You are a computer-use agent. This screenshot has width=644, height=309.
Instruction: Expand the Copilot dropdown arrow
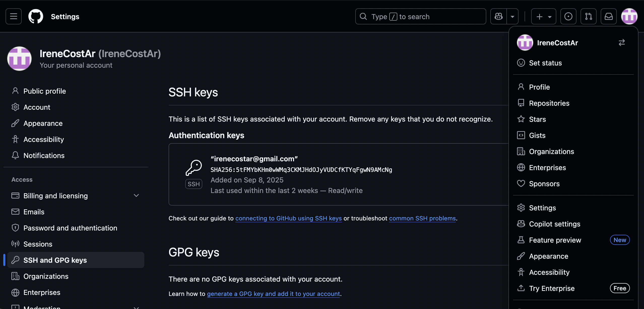coord(512,16)
